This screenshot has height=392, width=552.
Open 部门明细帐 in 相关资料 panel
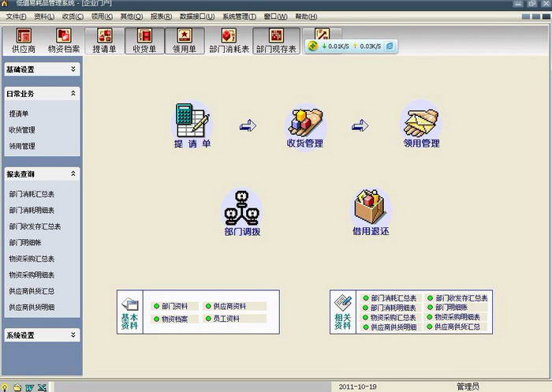451,308
